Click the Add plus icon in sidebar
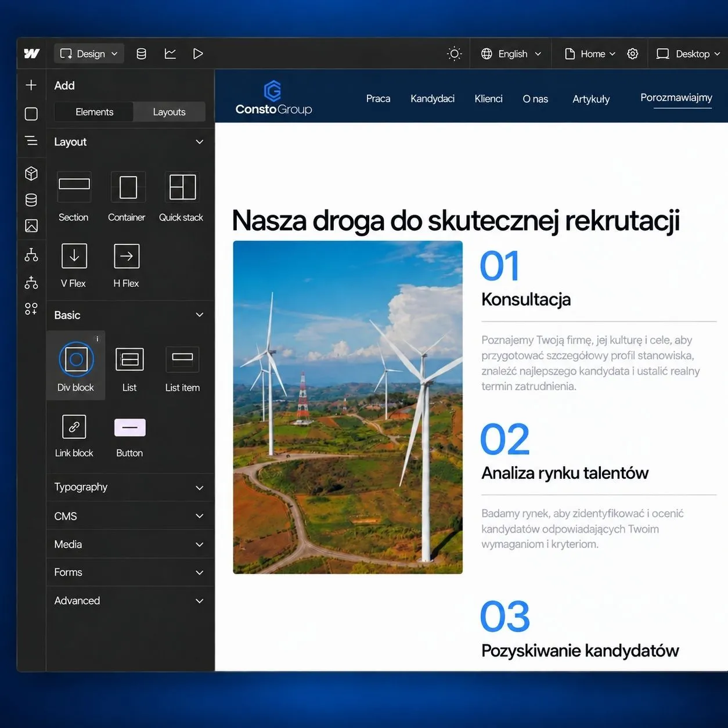 pyautogui.click(x=31, y=85)
